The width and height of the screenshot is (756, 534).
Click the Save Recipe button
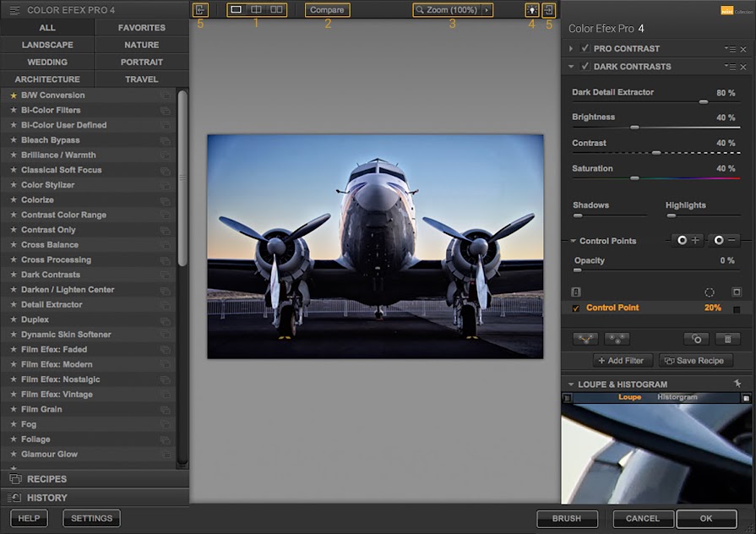(697, 361)
